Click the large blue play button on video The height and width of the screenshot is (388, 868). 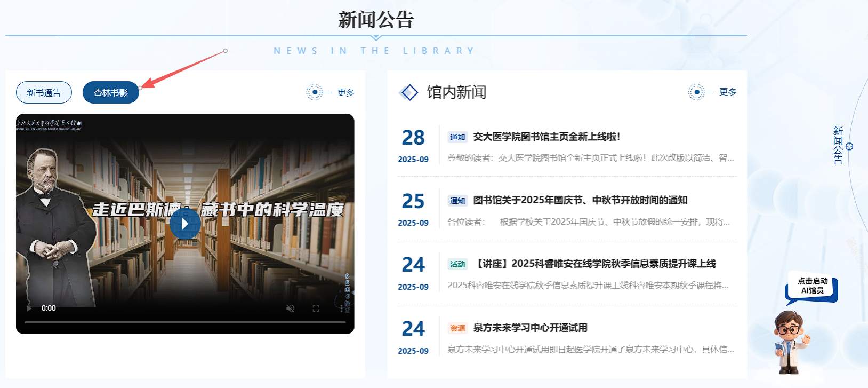[185, 224]
